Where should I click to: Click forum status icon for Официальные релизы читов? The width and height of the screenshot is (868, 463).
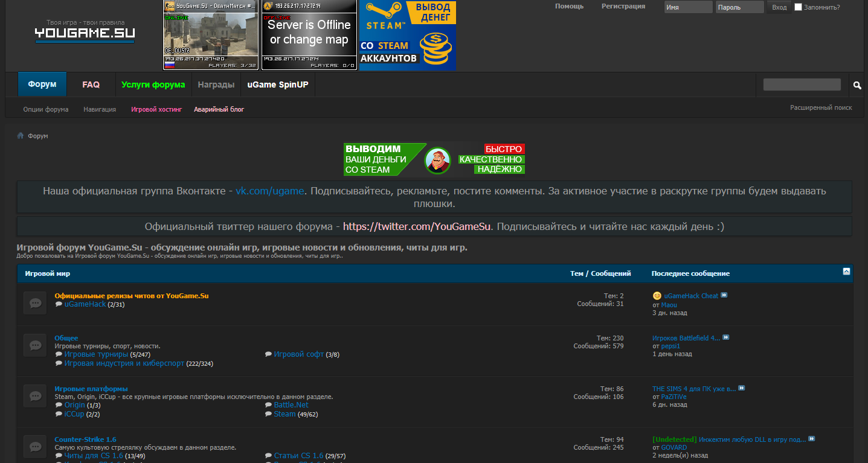tap(35, 303)
